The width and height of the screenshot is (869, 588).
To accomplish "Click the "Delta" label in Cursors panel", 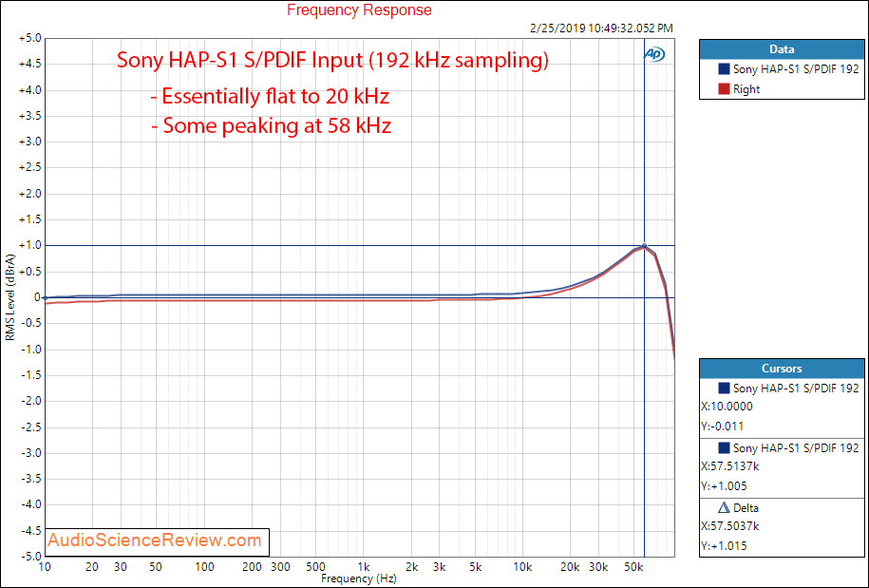I will click(x=746, y=507).
